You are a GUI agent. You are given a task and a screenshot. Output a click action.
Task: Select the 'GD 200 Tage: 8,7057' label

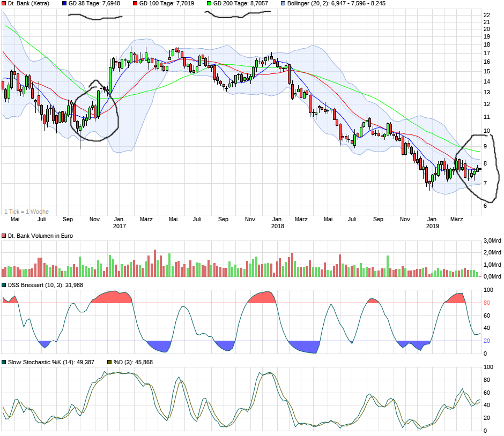click(x=240, y=4)
